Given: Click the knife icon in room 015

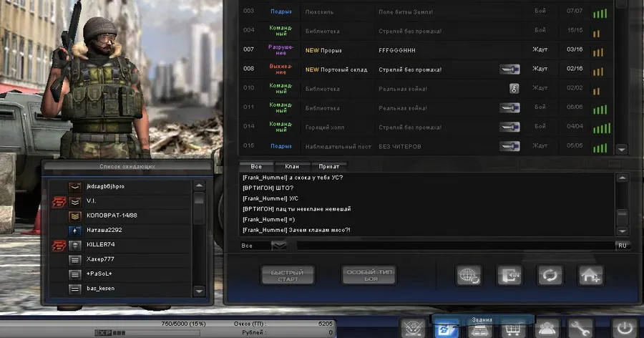Looking at the screenshot, I should pos(509,146).
